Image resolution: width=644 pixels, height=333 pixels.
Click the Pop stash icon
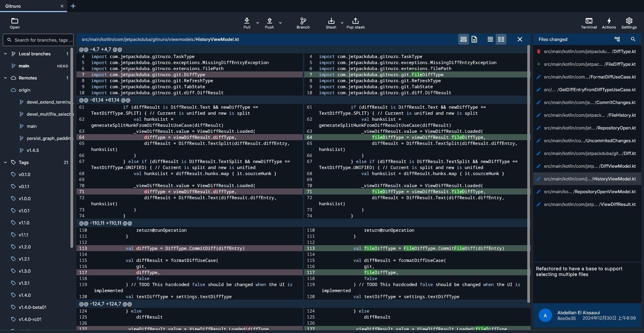click(x=355, y=23)
